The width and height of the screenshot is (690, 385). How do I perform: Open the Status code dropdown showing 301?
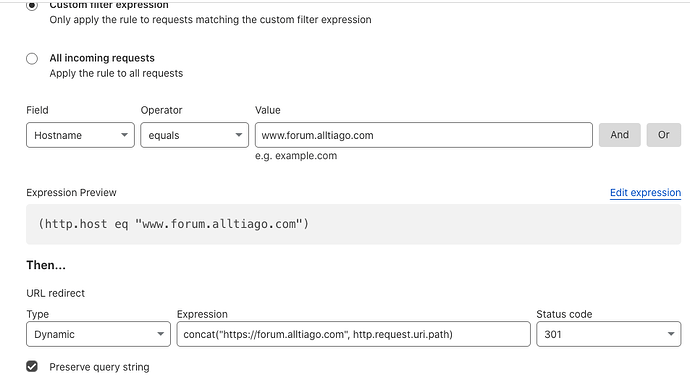(x=609, y=334)
